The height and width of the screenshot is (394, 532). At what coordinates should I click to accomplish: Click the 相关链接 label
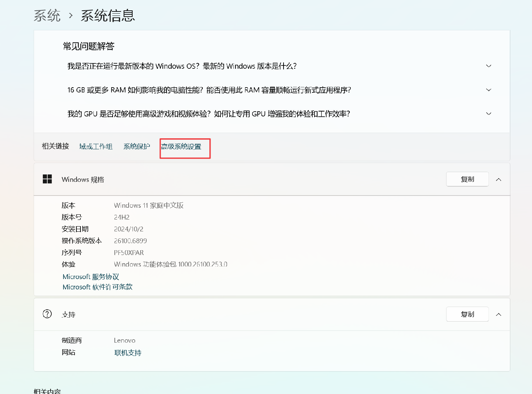pyautogui.click(x=55, y=146)
